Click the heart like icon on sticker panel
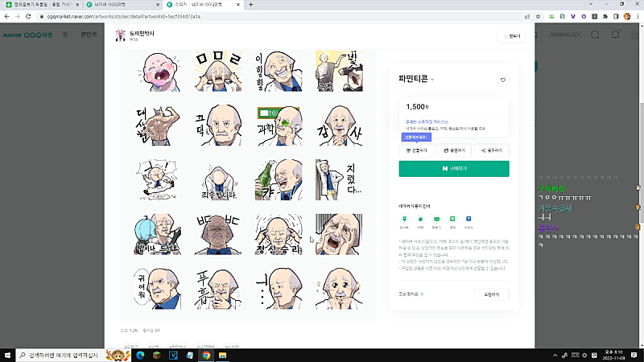The image size is (644, 362). 503,80
